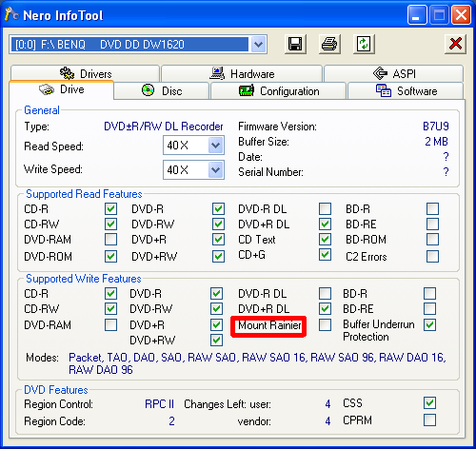This screenshot has height=449, width=476.
Task: Expand the Write Speed dropdown
Action: click(215, 170)
